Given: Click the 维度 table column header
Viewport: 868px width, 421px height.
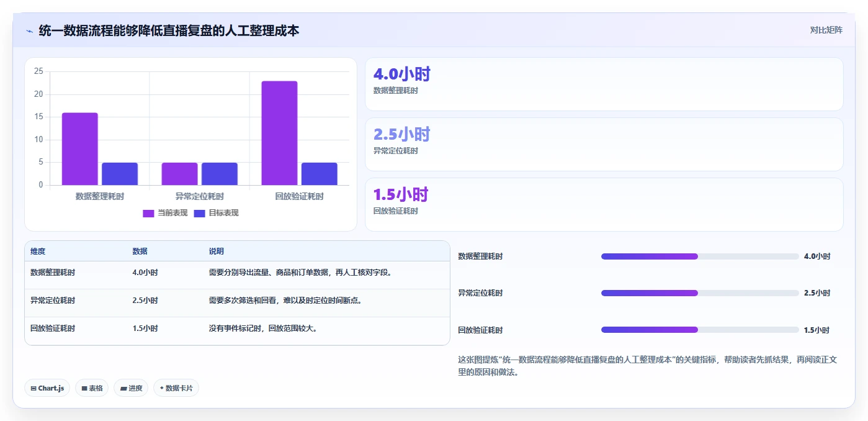Looking at the screenshot, I should click(x=38, y=251).
